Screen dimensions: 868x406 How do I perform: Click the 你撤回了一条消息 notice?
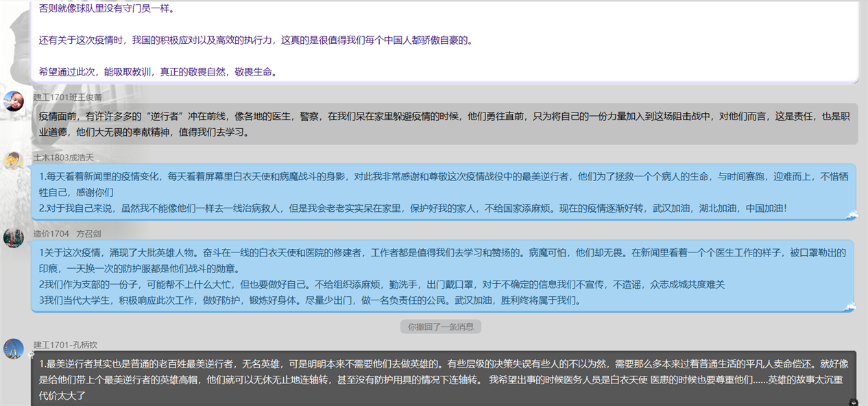[x=440, y=327]
